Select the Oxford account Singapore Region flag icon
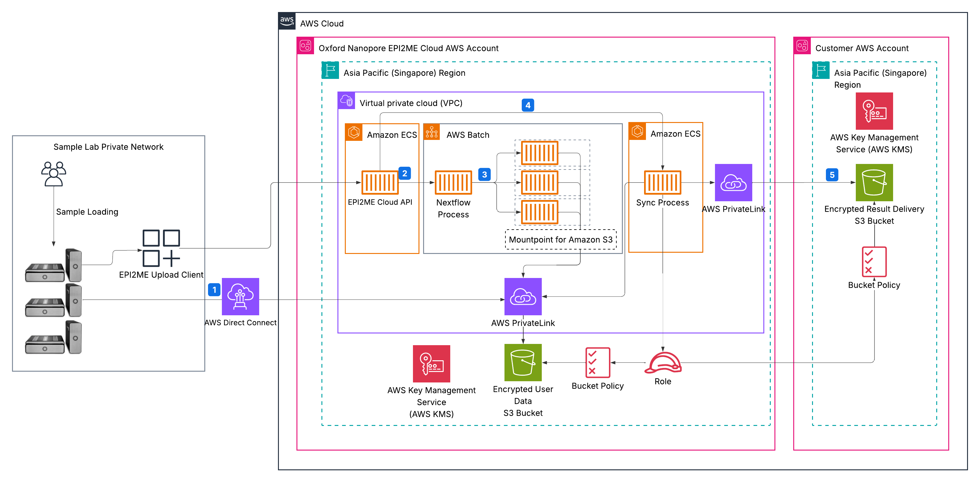This screenshot has width=980, height=482. click(330, 70)
